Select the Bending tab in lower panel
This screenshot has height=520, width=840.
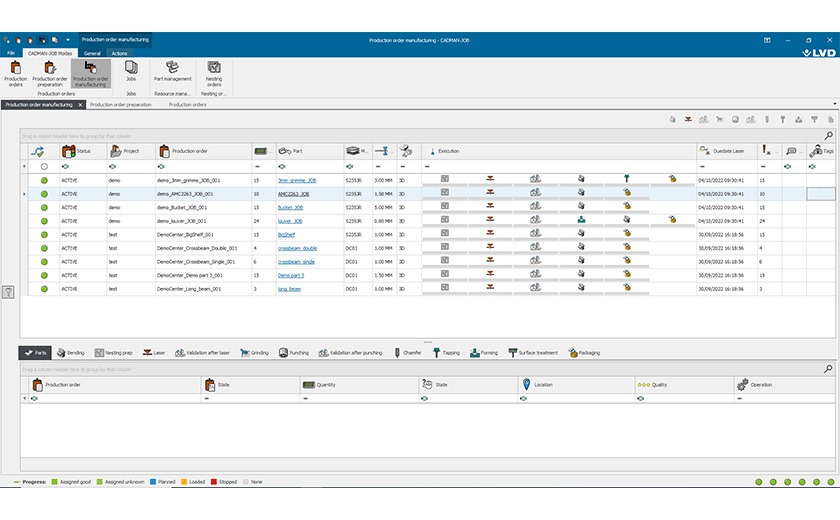[71, 352]
